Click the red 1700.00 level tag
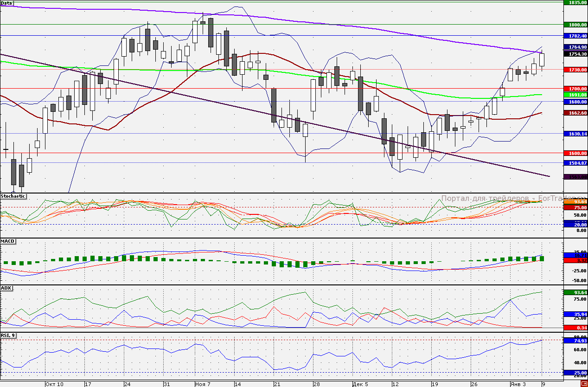The width and height of the screenshot is (588, 387). pyautogui.click(x=575, y=88)
